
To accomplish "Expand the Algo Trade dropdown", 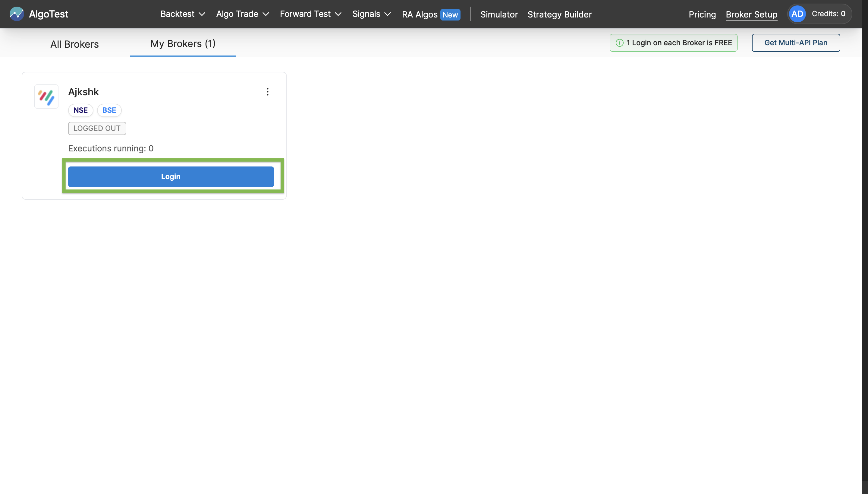I will point(243,14).
